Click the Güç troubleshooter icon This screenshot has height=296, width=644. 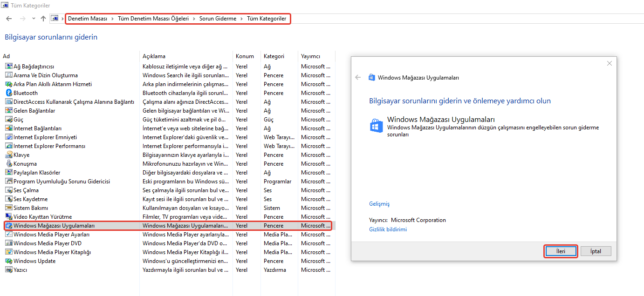pyautogui.click(x=8, y=120)
